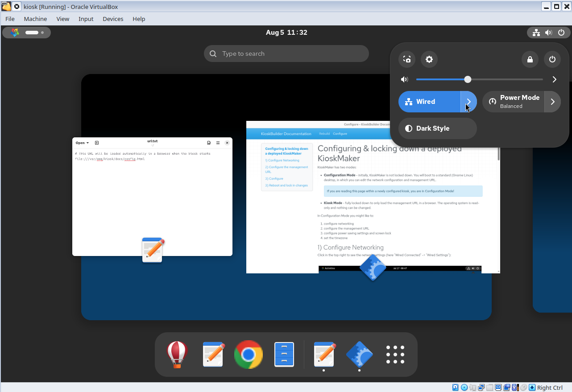Viewport: 572px width, 392px height.
Task: Expand the Power Mode options arrow
Action: coord(552,102)
